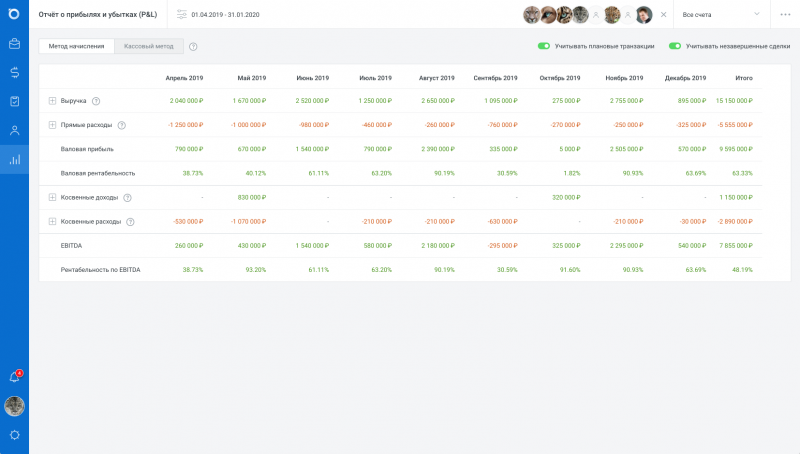Toggle Учитывать незавершенные сделки switch
Viewport: 800px width, 454px height.
(675, 46)
